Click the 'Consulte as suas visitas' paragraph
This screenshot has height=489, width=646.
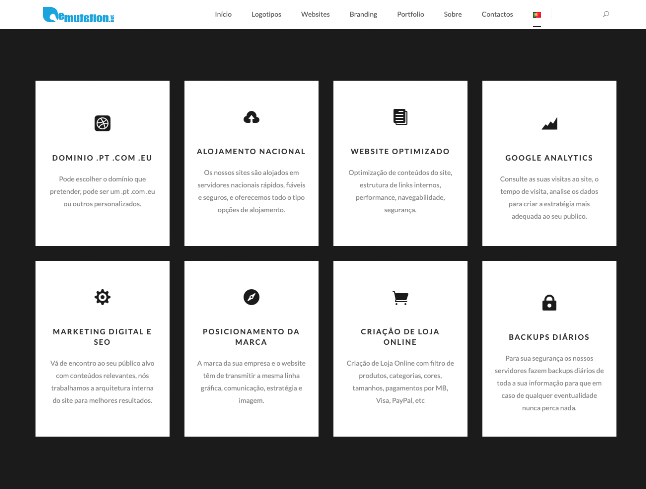click(x=549, y=197)
